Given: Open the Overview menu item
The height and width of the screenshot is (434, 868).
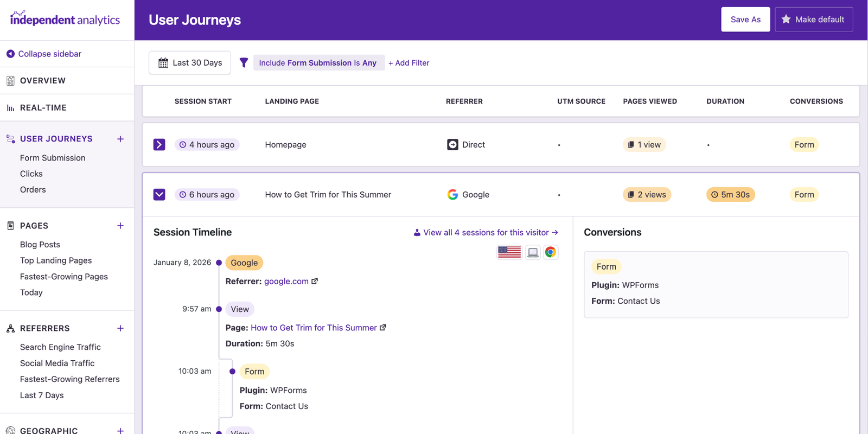Looking at the screenshot, I should tap(43, 81).
